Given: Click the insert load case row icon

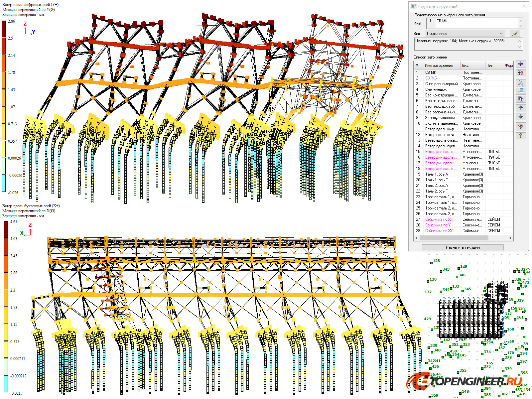Looking at the screenshot, I should (x=521, y=91).
